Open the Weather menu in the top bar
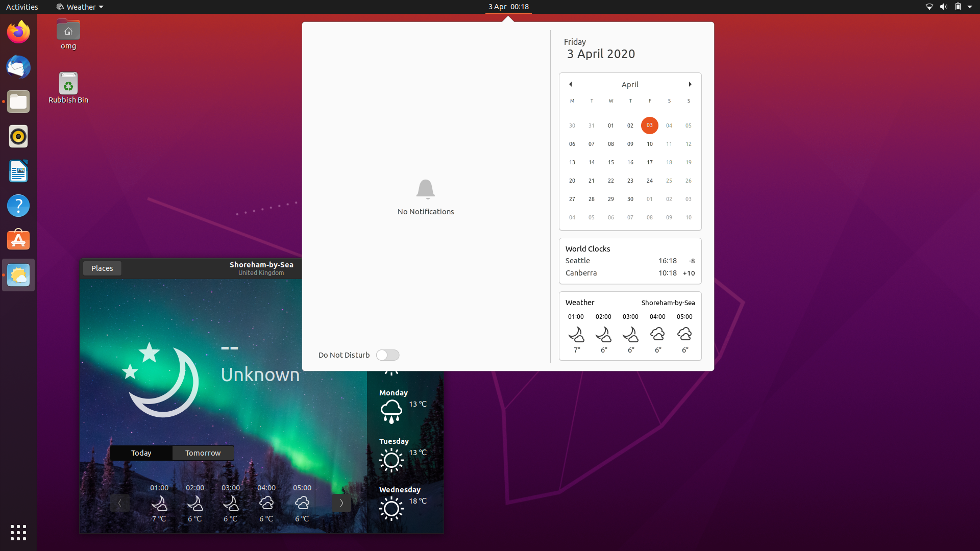Image resolution: width=980 pixels, height=551 pixels. tap(79, 7)
